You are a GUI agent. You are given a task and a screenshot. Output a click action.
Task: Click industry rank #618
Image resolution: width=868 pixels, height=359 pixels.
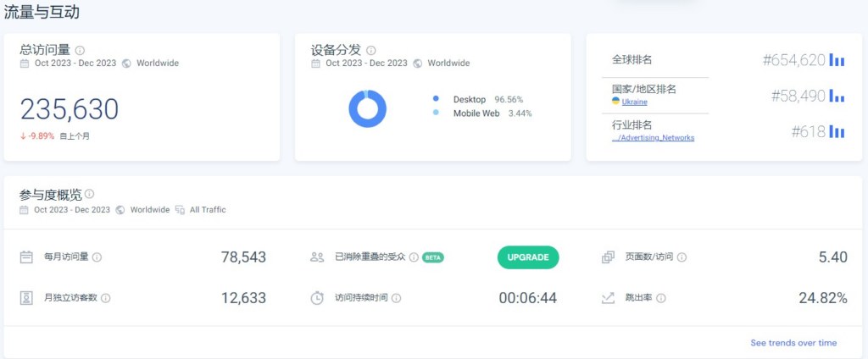point(808,131)
